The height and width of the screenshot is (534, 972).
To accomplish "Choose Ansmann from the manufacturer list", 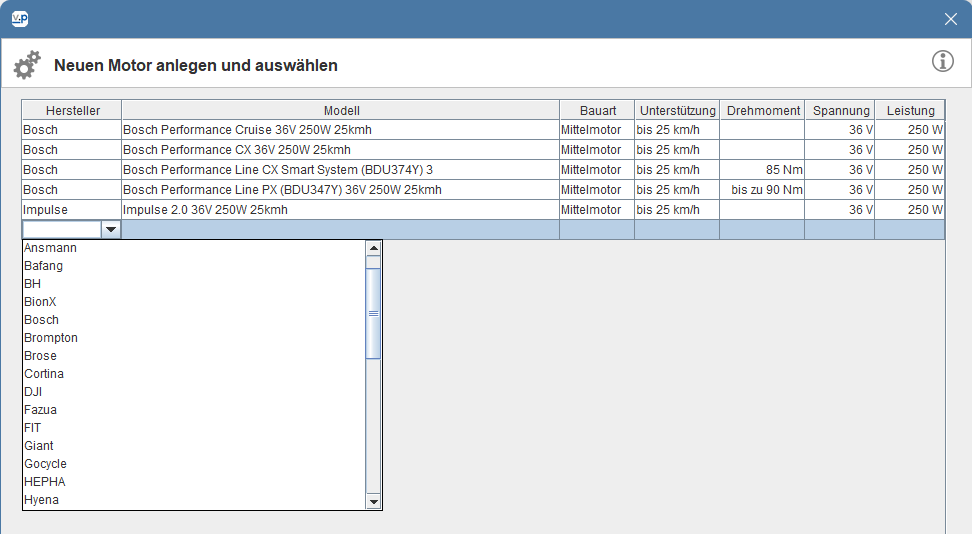I will [194, 247].
